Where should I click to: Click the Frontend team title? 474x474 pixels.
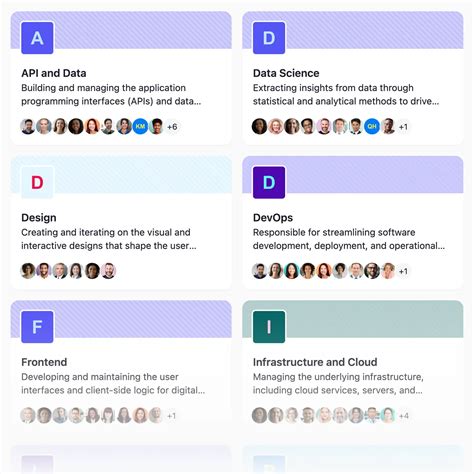[44, 362]
